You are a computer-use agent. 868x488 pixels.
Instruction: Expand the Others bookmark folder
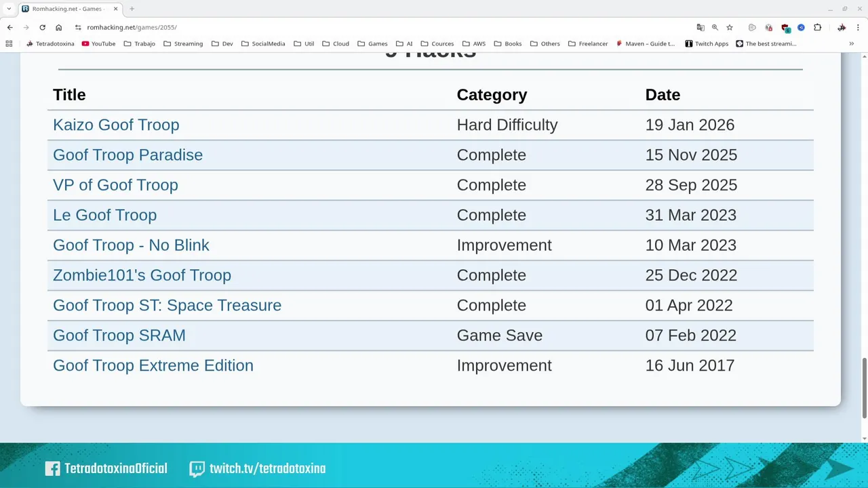pos(545,43)
